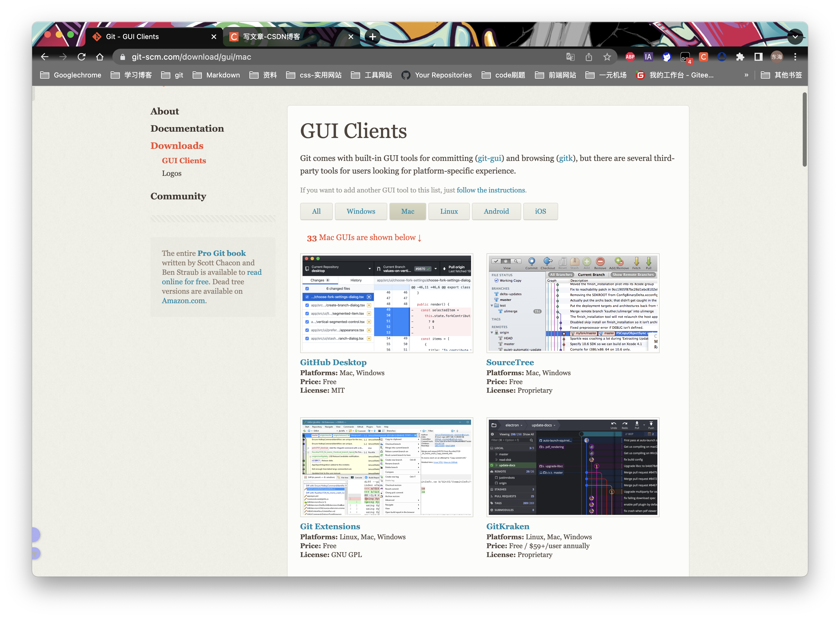
Task: Expand the Markdown bookmark folder
Action: (x=216, y=75)
